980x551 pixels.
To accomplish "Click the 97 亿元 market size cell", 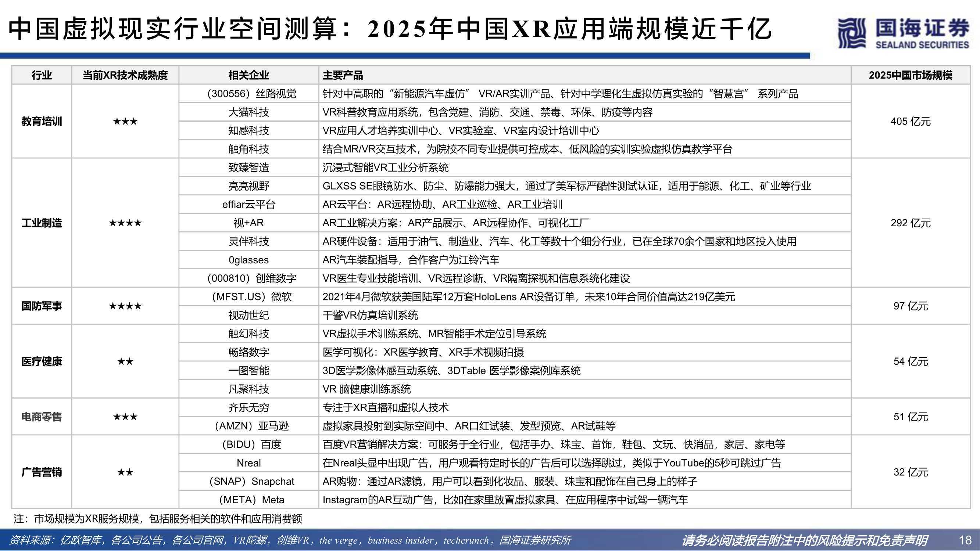I will point(911,306).
